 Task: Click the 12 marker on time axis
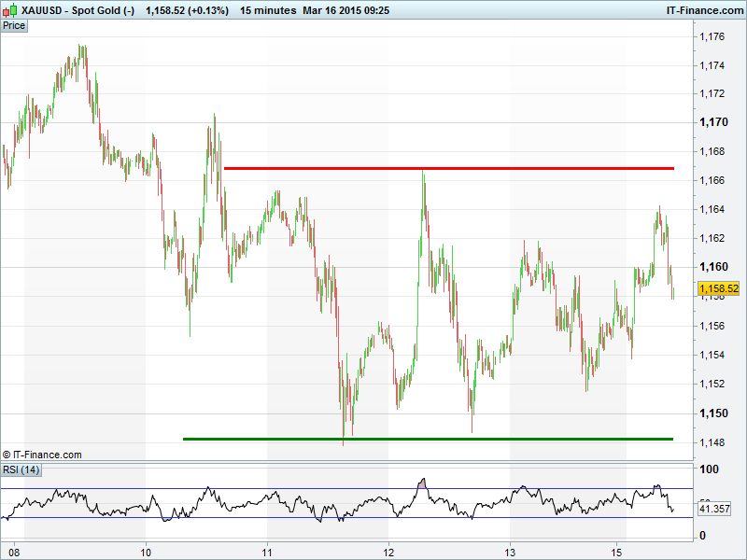[388, 551]
